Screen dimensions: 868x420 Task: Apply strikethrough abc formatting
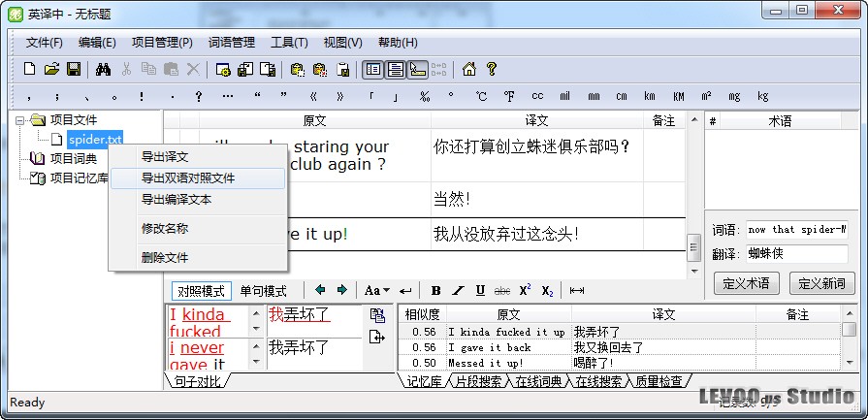tap(502, 291)
